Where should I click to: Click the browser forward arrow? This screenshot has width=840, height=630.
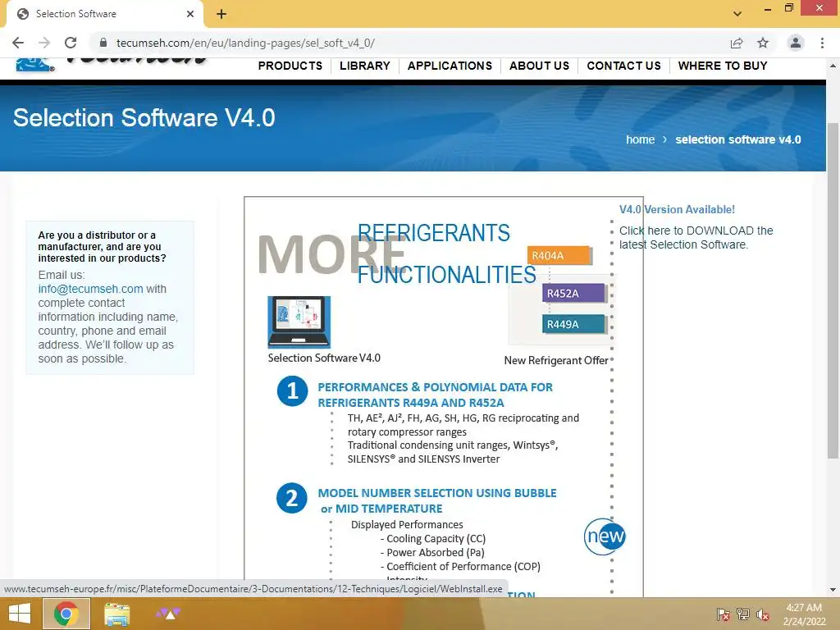44,43
